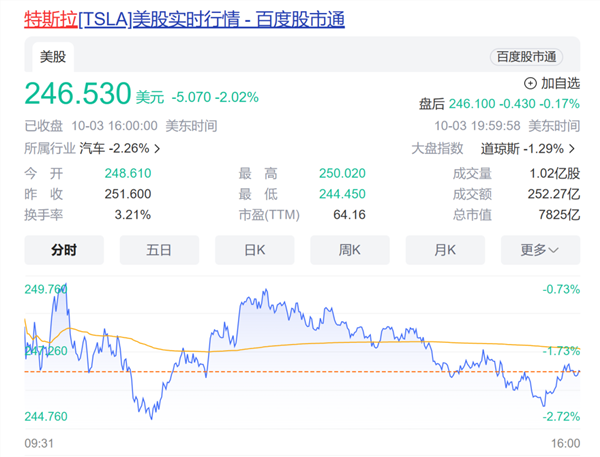
Task: Click the current price 246.530
Action: 78,95
